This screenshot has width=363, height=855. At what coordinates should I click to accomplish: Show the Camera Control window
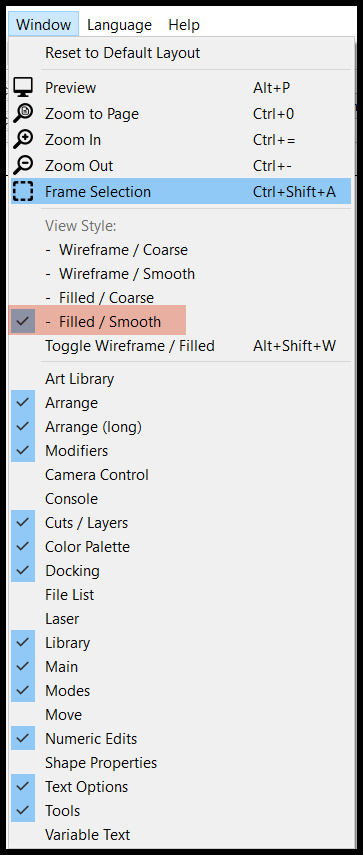(x=181, y=474)
